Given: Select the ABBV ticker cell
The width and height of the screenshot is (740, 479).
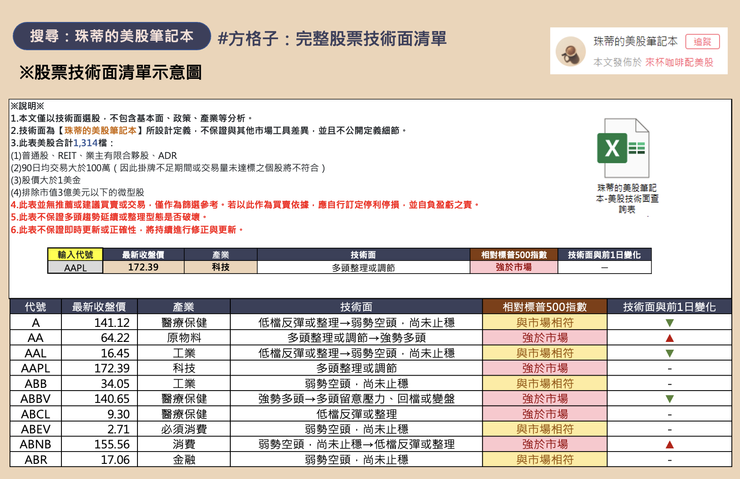Looking at the screenshot, I should (x=35, y=399).
